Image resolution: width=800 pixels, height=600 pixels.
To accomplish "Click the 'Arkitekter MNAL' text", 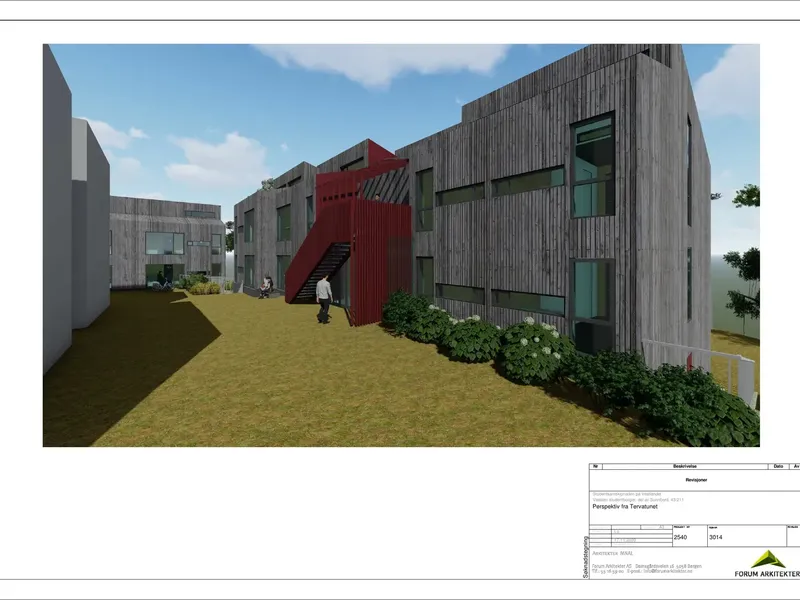I will tap(613, 553).
